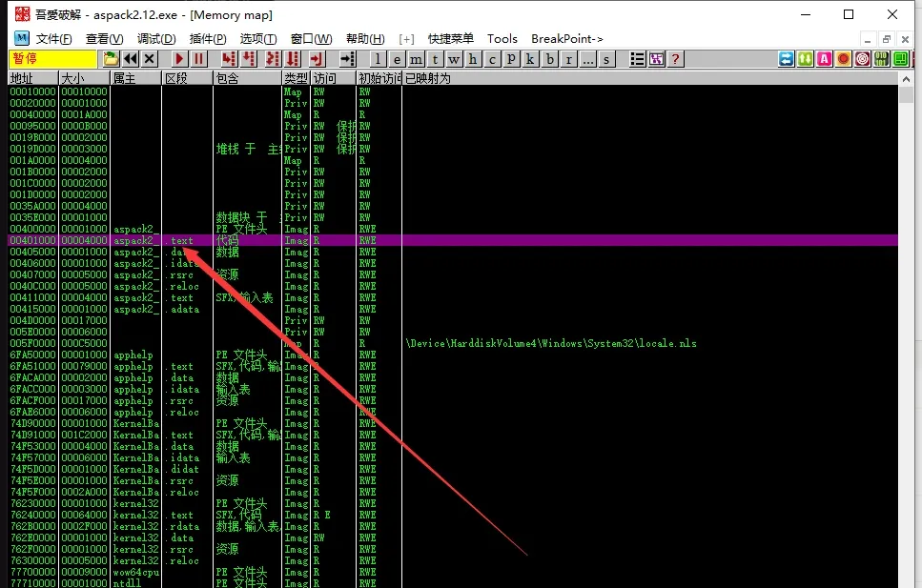Open appearance options purple grid icon
This screenshot has width=922, height=588.
[x=657, y=59]
